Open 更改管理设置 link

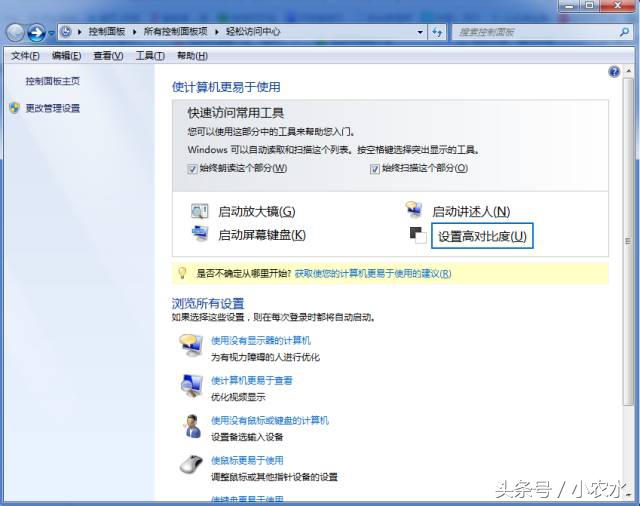click(x=53, y=108)
